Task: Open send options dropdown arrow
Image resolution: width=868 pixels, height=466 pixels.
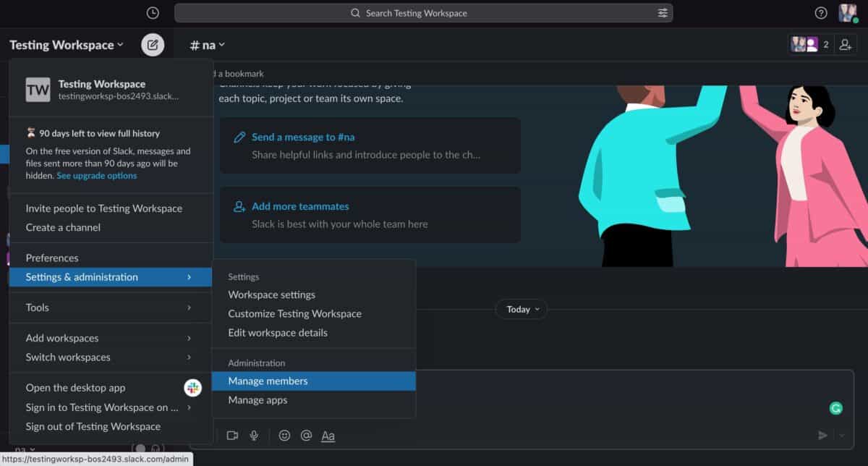Action: coord(842,436)
